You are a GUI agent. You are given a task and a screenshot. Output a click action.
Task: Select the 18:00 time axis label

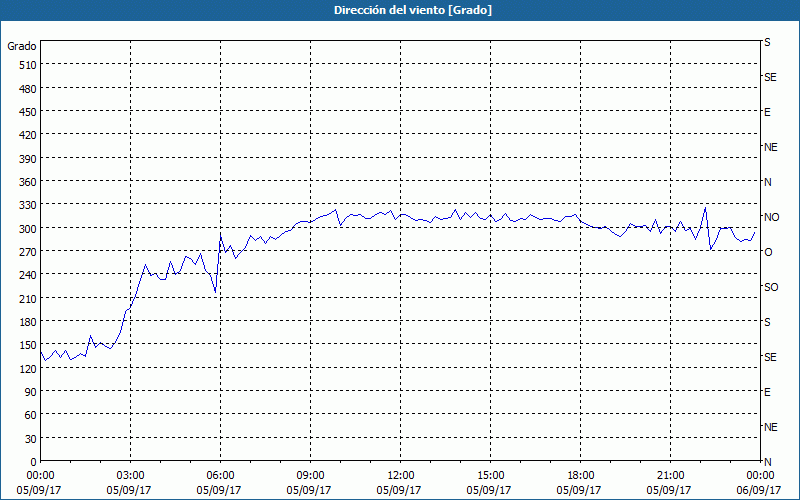coord(581,476)
